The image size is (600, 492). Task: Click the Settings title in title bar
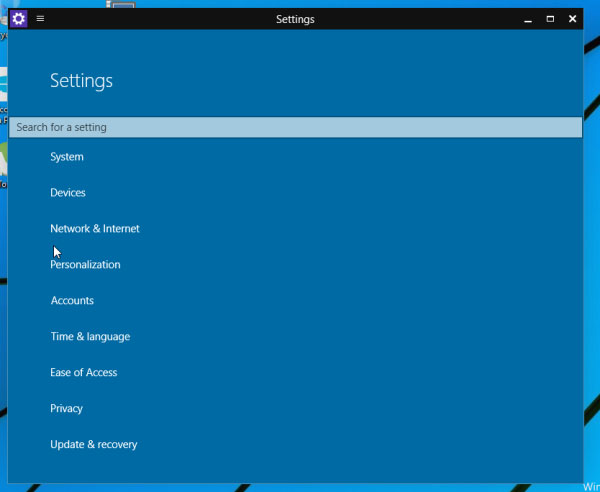(295, 18)
